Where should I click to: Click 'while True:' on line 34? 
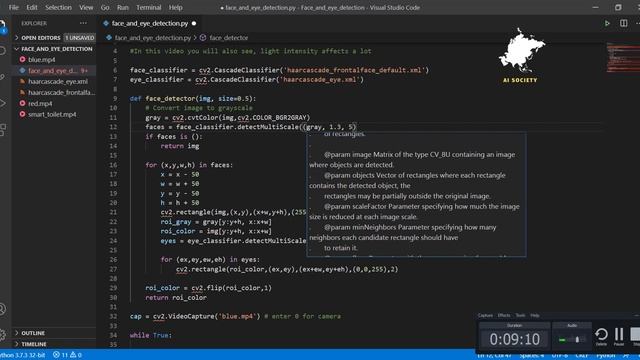coord(151,335)
